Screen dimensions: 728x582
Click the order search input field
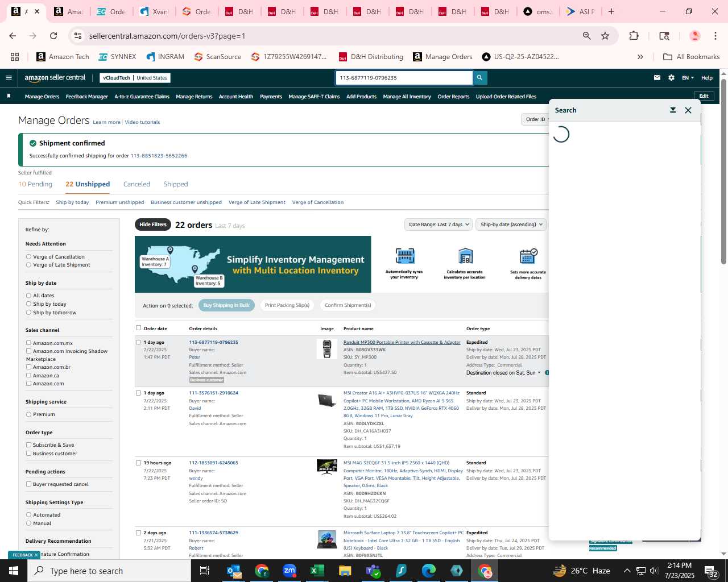404,78
